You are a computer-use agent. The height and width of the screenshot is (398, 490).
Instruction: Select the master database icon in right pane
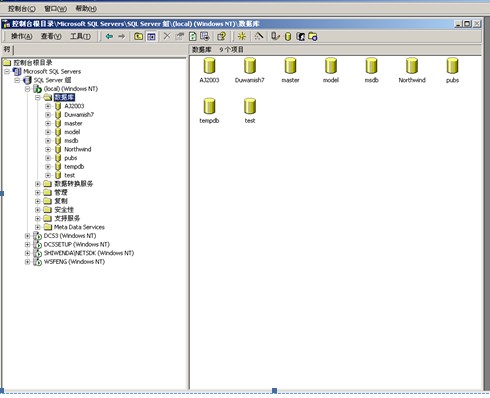point(290,66)
